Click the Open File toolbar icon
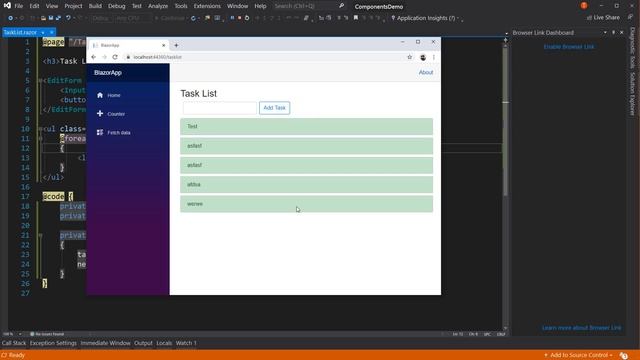Screen dimensions: 640x360 (43, 18)
